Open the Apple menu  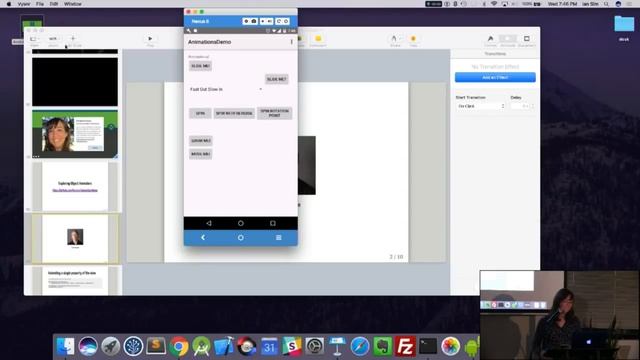(x=9, y=4)
